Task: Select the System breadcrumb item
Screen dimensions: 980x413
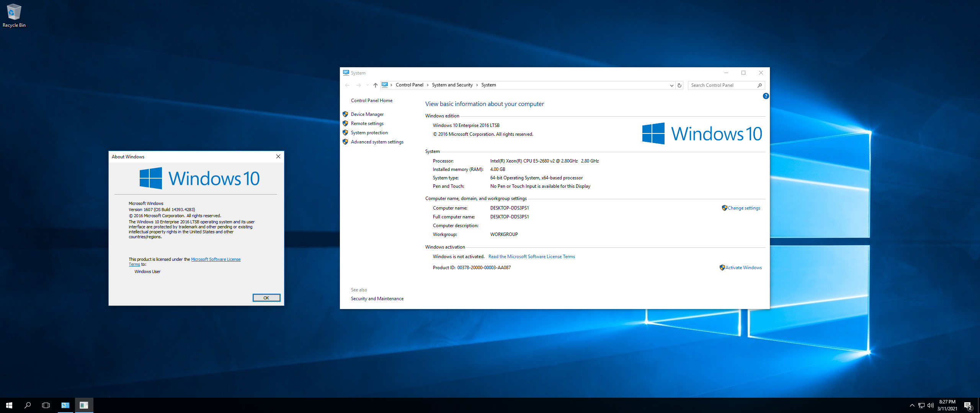Action: click(488, 85)
